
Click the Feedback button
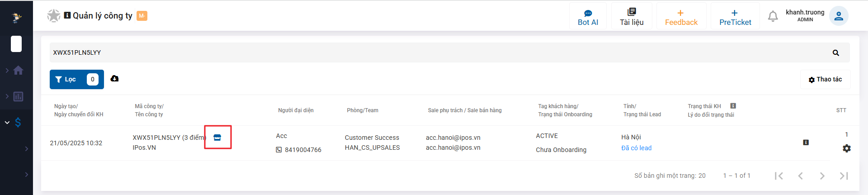click(x=681, y=16)
